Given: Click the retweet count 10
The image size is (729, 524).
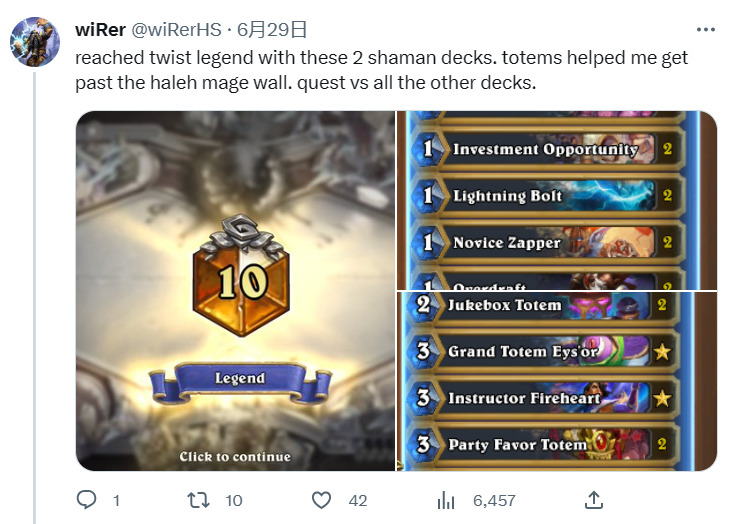Looking at the screenshot, I should (234, 501).
